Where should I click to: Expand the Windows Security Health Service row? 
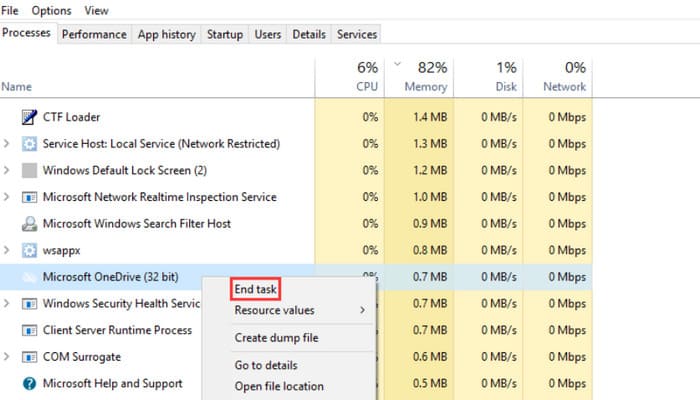(x=6, y=304)
